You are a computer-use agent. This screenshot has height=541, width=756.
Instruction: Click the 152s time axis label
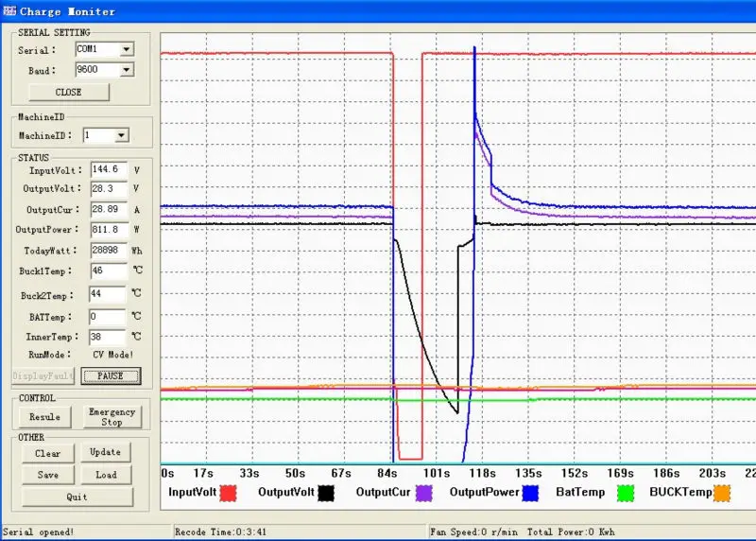[x=575, y=473]
